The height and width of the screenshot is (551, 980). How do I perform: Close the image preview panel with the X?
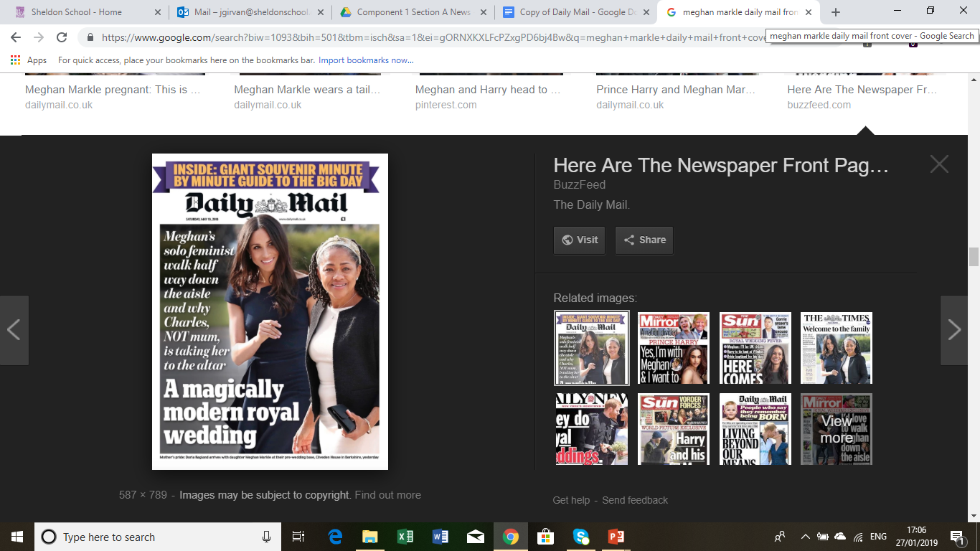point(939,164)
